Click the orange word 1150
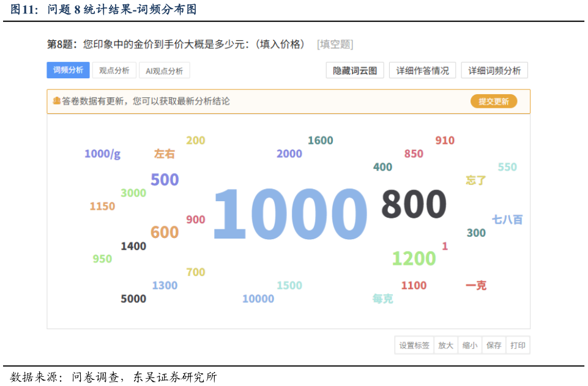 (x=102, y=206)
